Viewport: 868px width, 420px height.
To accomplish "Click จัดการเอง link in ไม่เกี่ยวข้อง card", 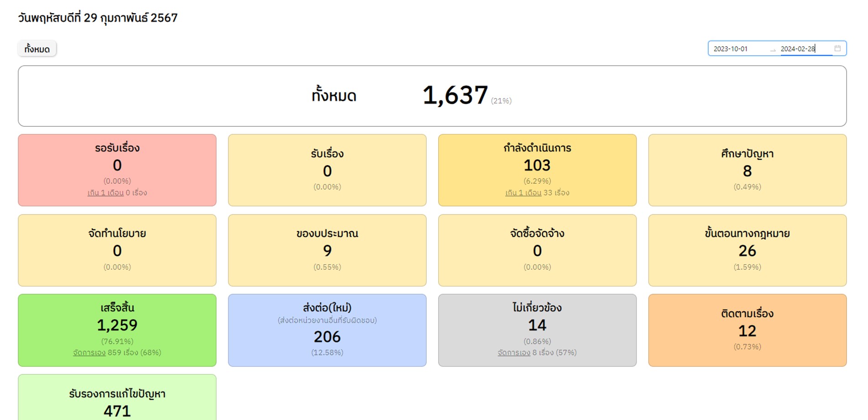I will coord(514,353).
